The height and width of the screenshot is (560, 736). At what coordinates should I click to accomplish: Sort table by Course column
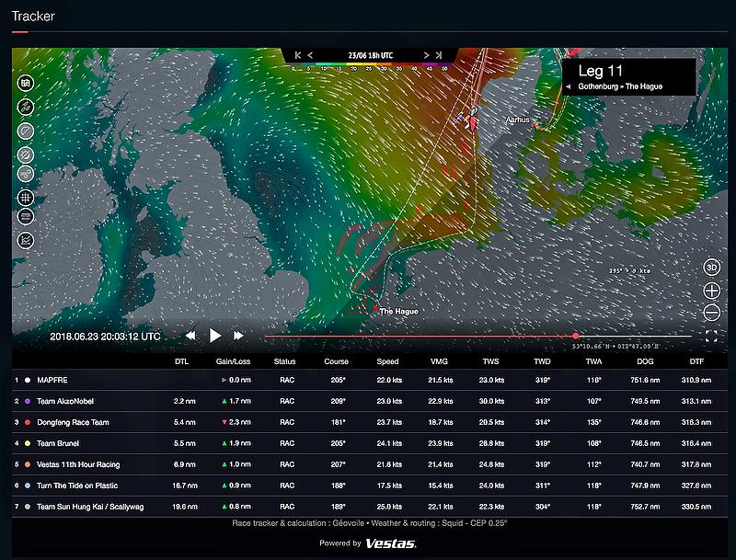pyautogui.click(x=336, y=361)
